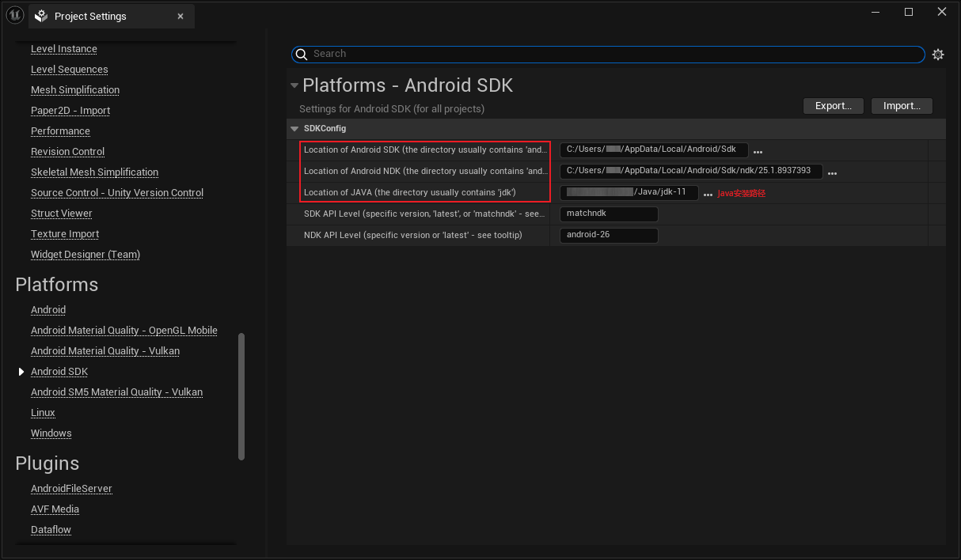The width and height of the screenshot is (961, 560).
Task: Open Mesh Simplification settings
Action: pyautogui.click(x=75, y=90)
